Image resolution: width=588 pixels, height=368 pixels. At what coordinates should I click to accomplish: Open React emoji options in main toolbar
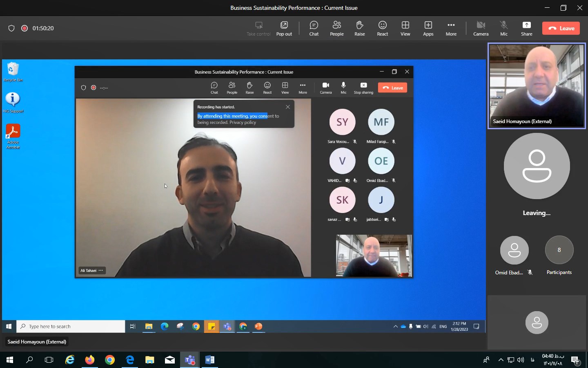pyautogui.click(x=382, y=28)
